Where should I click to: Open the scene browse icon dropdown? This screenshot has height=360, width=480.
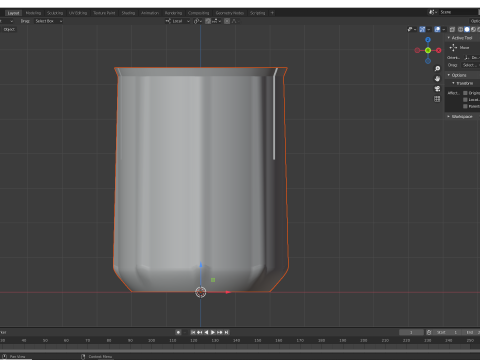click(x=433, y=12)
